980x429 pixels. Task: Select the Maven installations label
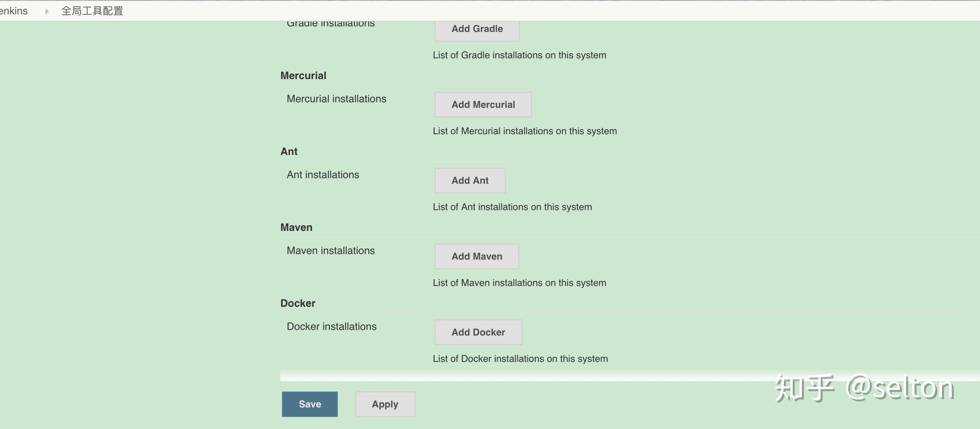[x=331, y=250]
